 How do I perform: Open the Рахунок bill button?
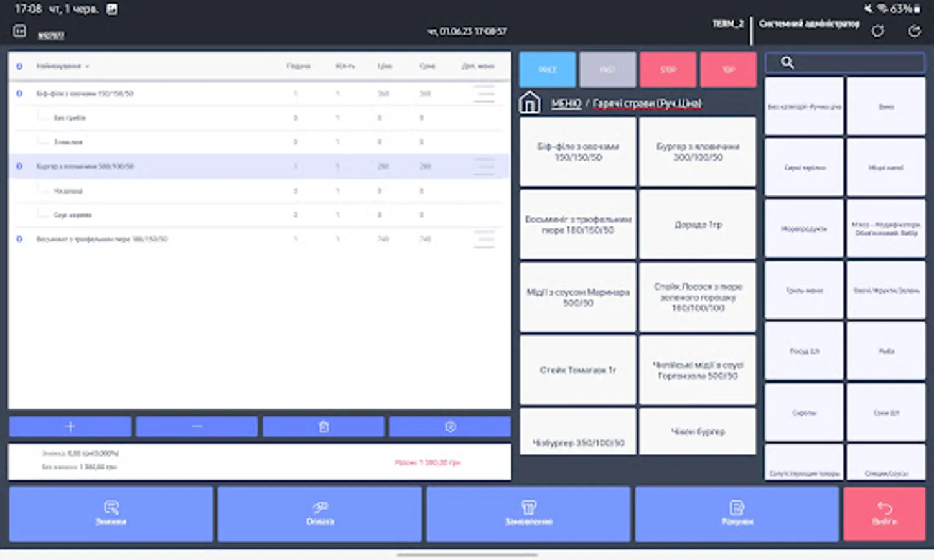(737, 514)
